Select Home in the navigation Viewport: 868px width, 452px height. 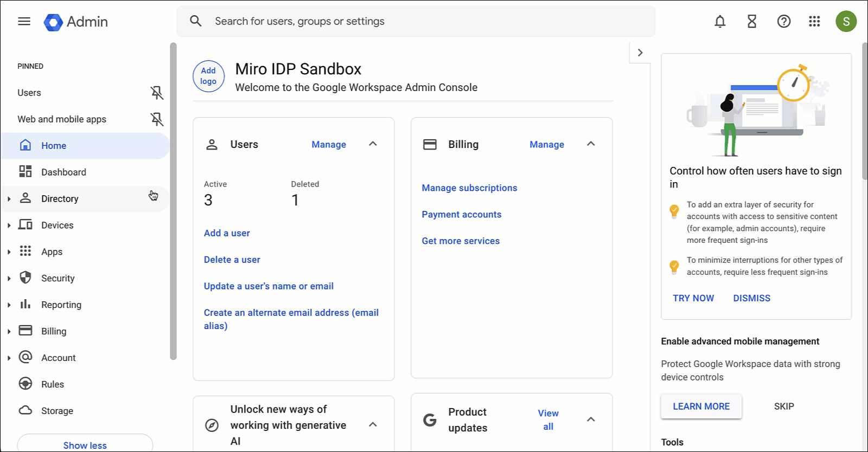click(x=85, y=146)
